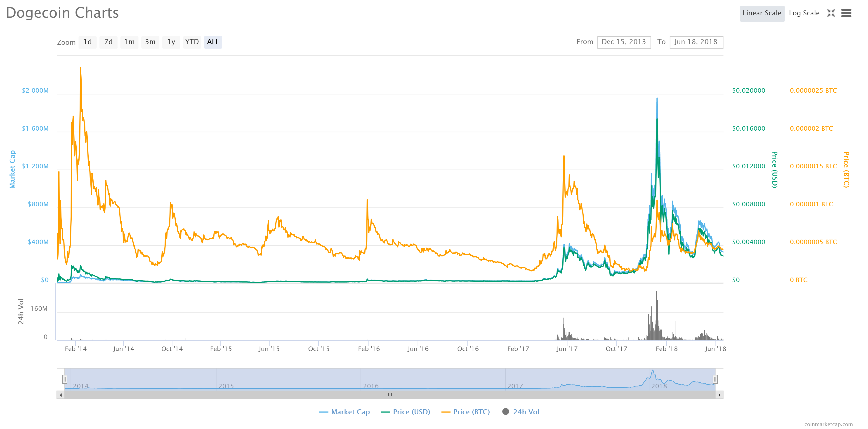Toggle 24h Vol series in legend
The height and width of the screenshot is (429, 868).
521,412
